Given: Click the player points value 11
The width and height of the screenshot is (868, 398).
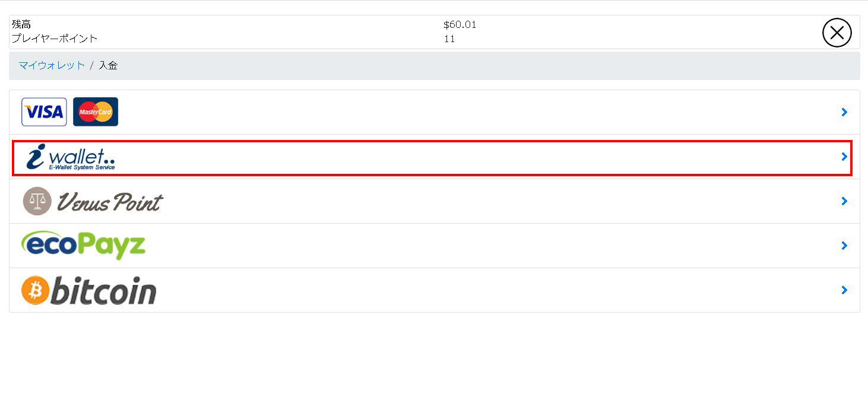Looking at the screenshot, I should pos(449,39).
